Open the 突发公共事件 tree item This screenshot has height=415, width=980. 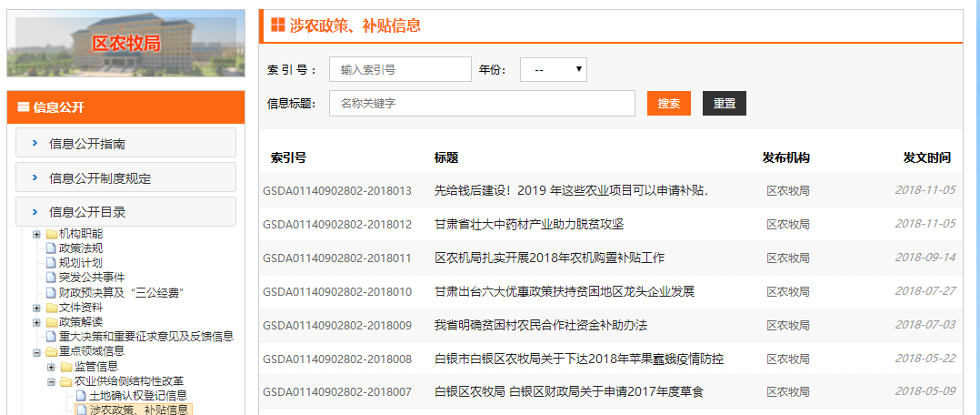pos(91,278)
